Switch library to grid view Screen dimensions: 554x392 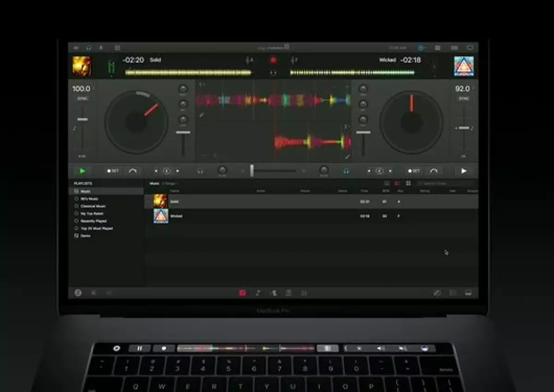[x=408, y=184]
